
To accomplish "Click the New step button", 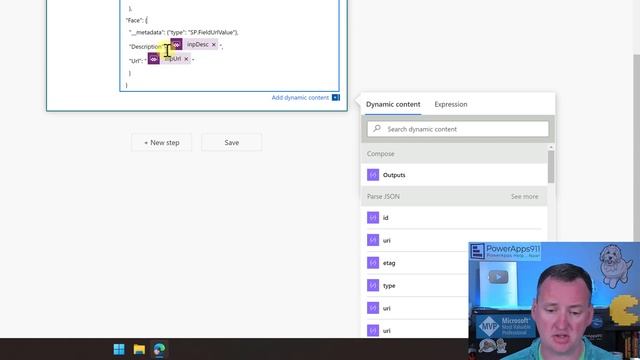I will (x=162, y=142).
